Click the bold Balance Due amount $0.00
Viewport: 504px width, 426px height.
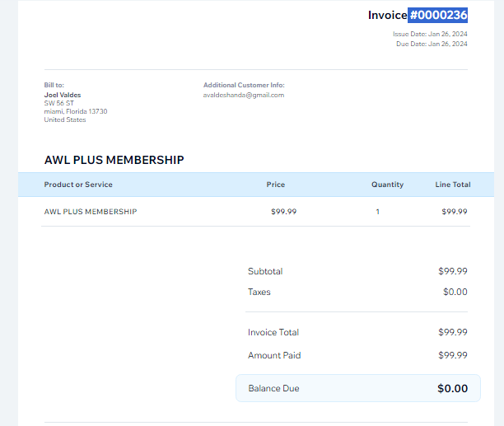pos(452,388)
